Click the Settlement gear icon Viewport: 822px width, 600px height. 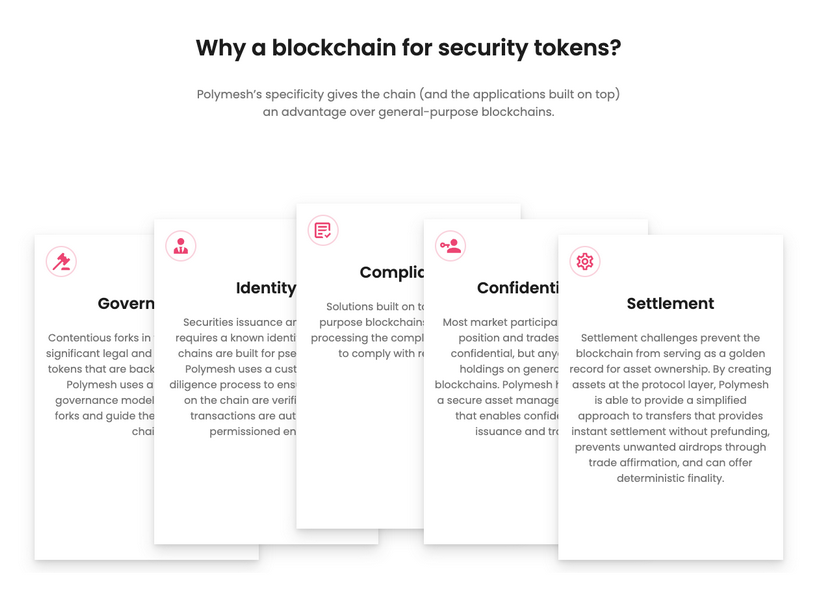[x=585, y=261]
